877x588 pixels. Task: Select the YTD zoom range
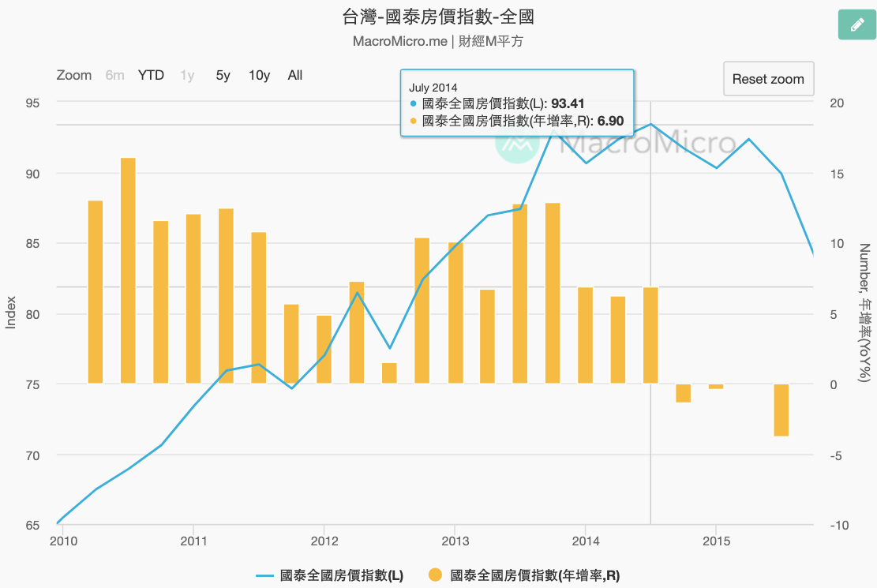[151, 76]
